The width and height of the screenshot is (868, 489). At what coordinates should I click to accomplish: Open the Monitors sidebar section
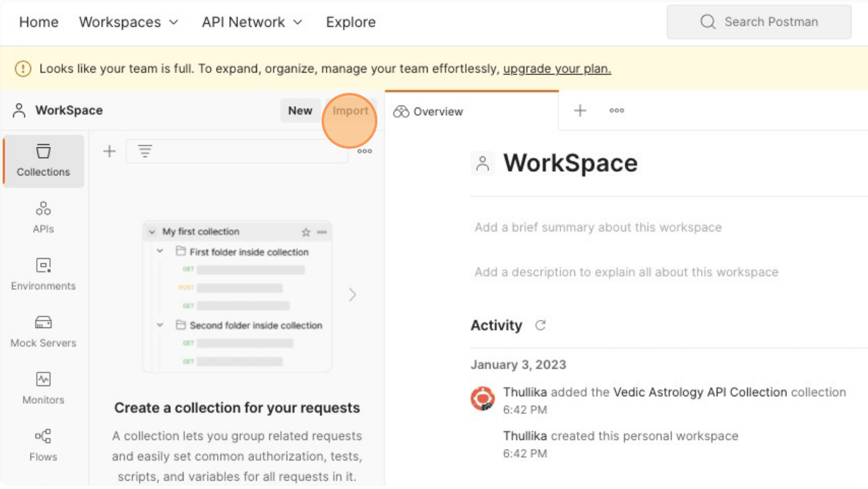tap(43, 389)
